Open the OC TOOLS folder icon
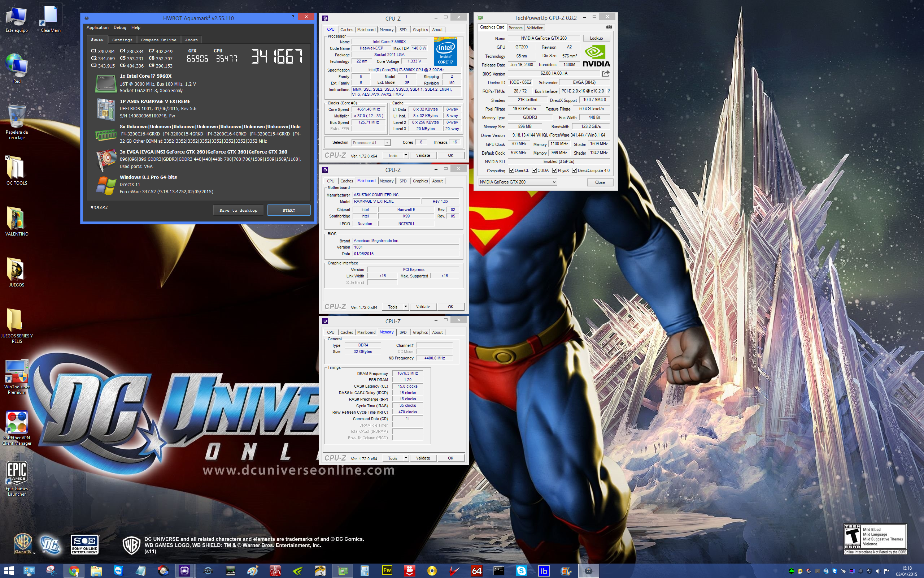Image resolution: width=924 pixels, height=578 pixels. point(16,171)
